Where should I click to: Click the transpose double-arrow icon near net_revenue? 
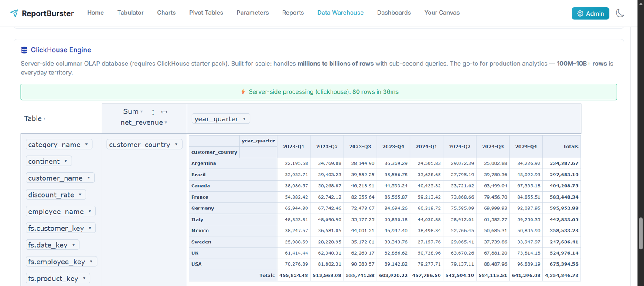click(x=164, y=111)
